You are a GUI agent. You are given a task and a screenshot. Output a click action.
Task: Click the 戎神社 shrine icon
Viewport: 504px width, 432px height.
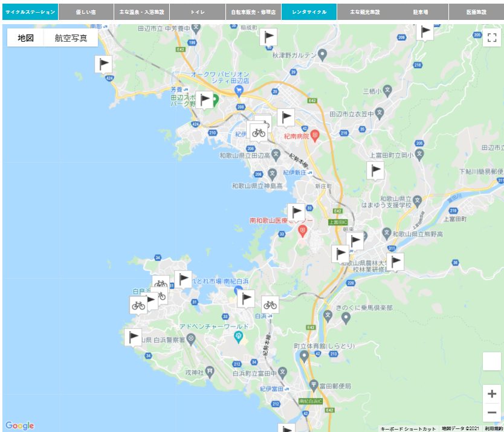point(209,372)
